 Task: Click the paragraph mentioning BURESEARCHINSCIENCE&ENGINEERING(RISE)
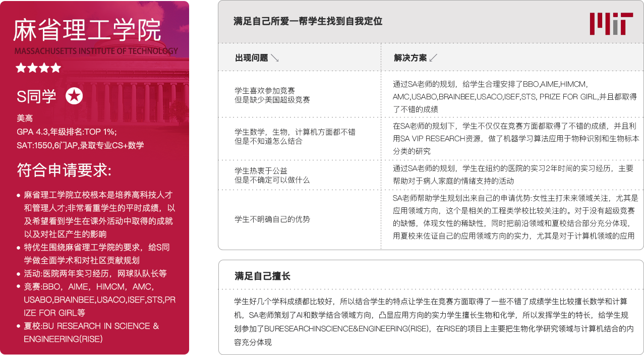pyautogui.click(x=434, y=322)
